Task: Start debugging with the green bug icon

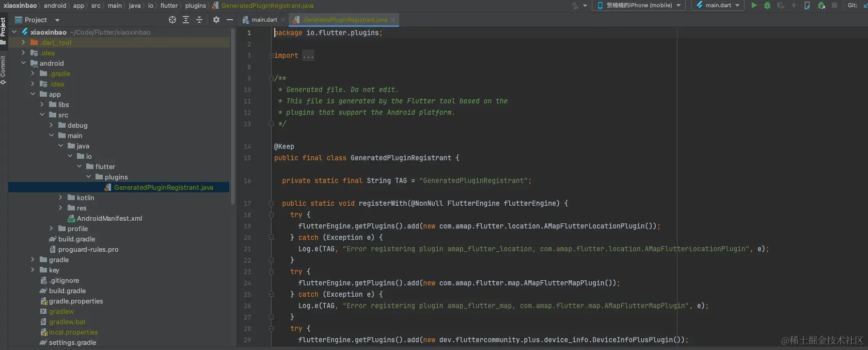Action: pos(767,5)
